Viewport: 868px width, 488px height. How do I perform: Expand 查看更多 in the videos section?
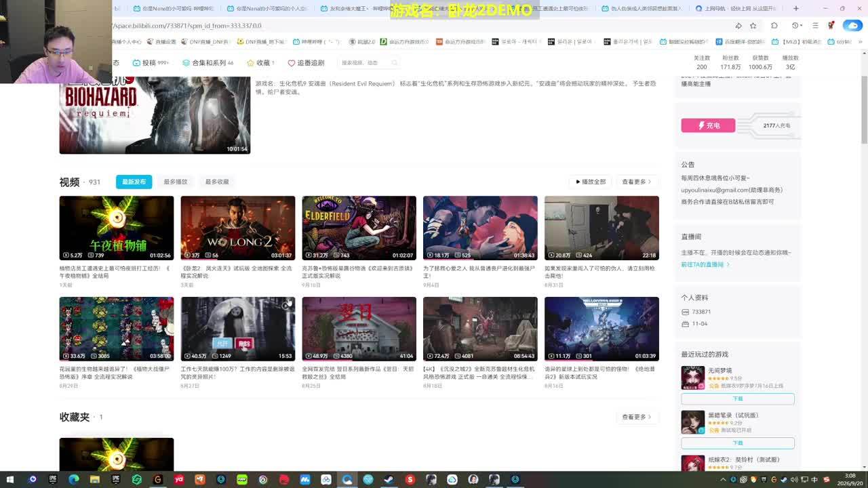click(x=637, y=182)
